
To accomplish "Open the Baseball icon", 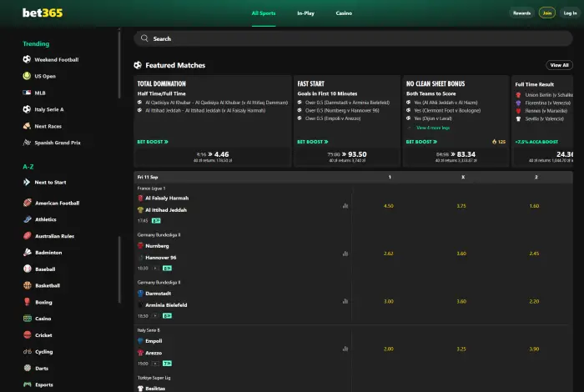I will point(28,269).
